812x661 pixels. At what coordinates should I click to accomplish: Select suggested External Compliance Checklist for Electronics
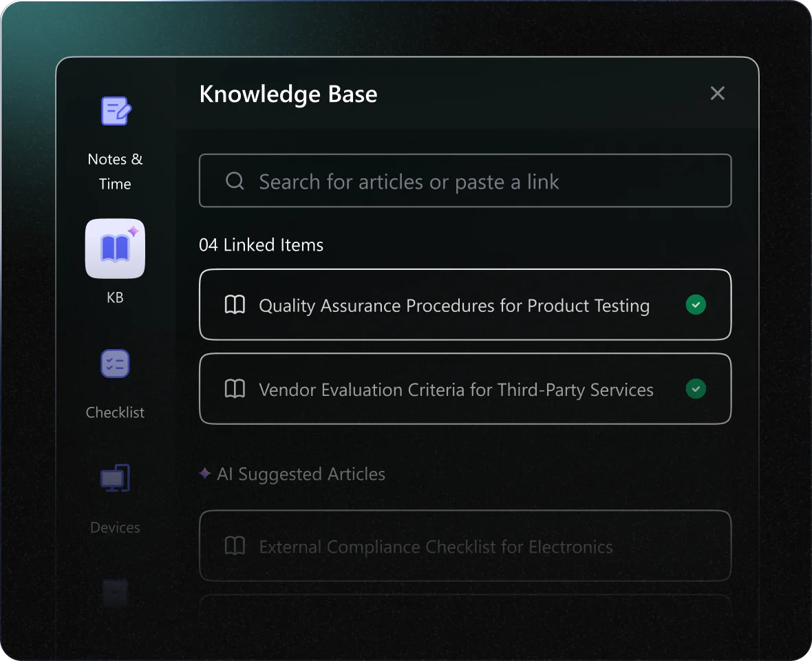click(x=436, y=547)
